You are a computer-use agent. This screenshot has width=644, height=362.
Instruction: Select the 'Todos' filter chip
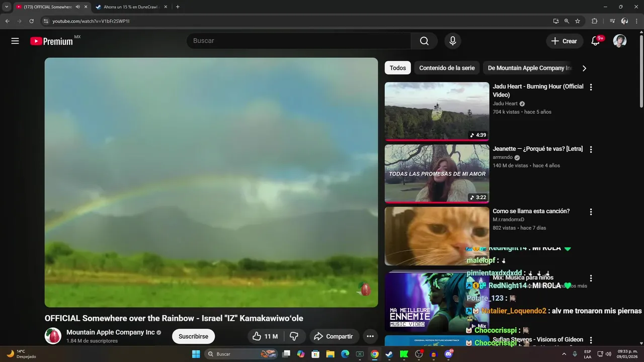(397, 68)
